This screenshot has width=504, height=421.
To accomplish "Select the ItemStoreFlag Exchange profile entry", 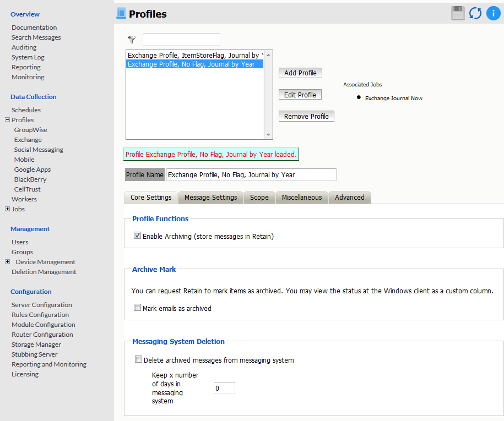I will point(194,56).
